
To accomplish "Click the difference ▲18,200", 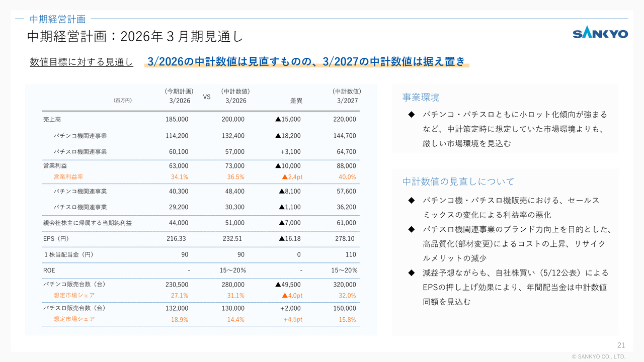I will [x=288, y=136].
